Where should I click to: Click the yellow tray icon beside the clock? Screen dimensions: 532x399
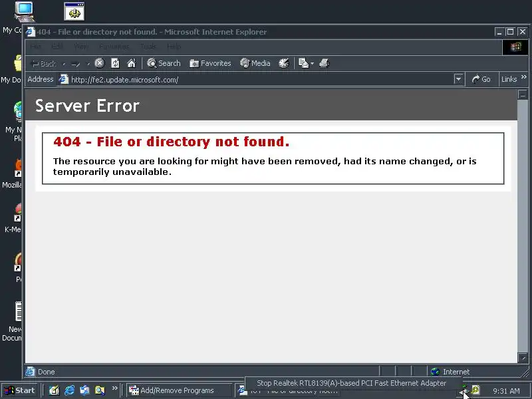click(x=475, y=390)
